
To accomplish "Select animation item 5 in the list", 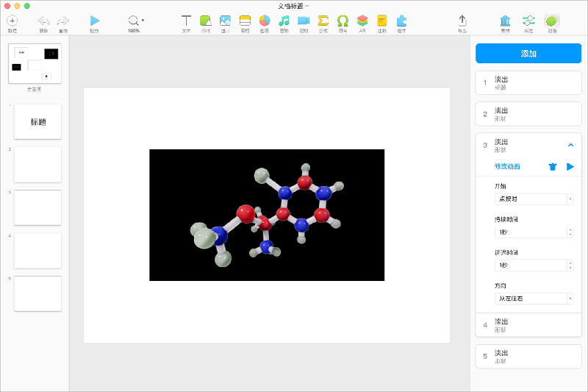I will click(x=528, y=356).
